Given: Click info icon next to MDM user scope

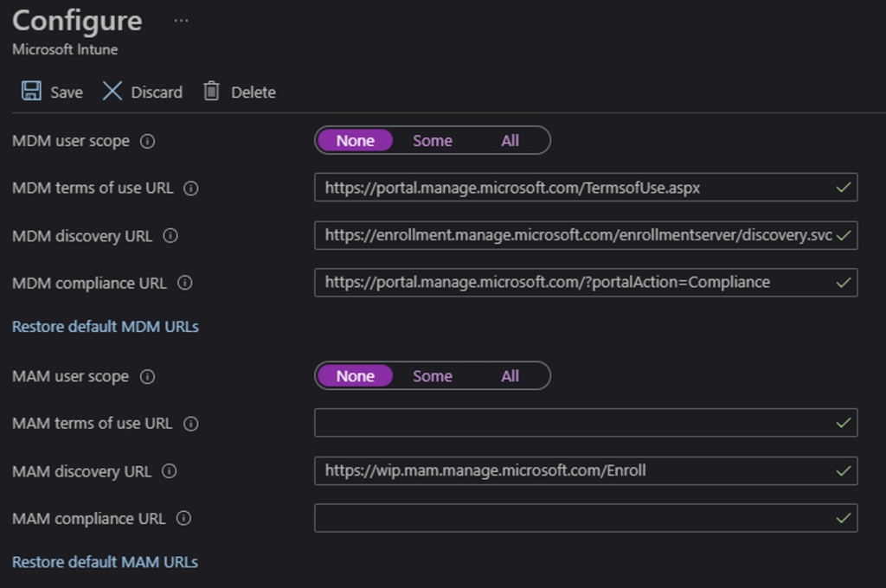Looking at the screenshot, I should click(x=148, y=141).
